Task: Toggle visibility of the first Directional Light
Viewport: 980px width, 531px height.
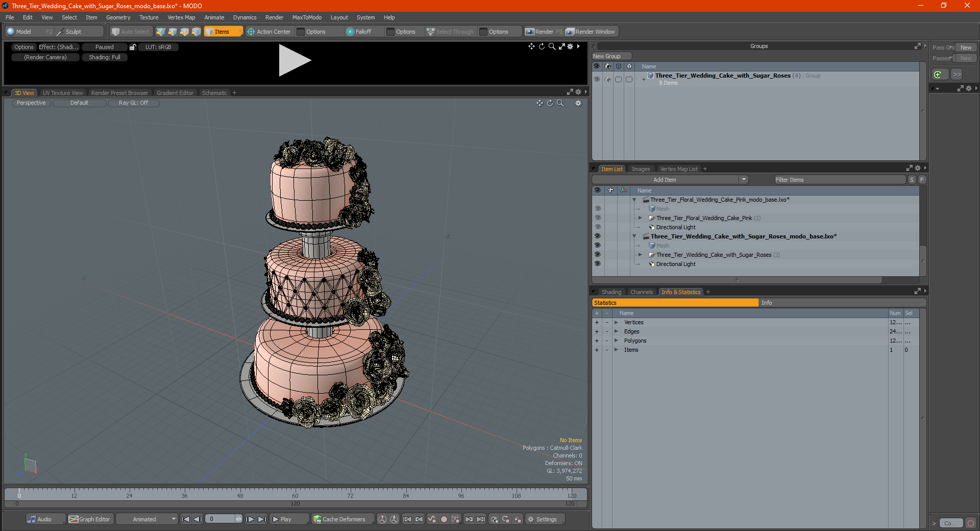Action: 597,227
